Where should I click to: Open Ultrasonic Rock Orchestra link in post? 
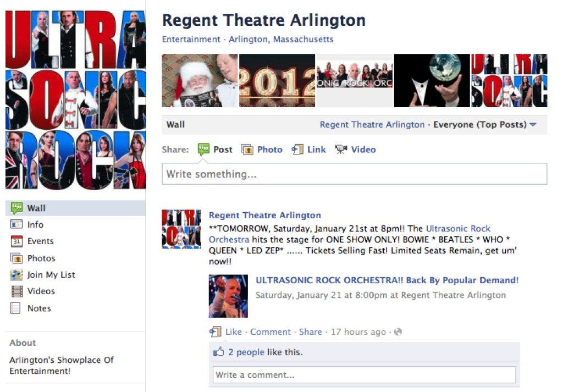458,229
